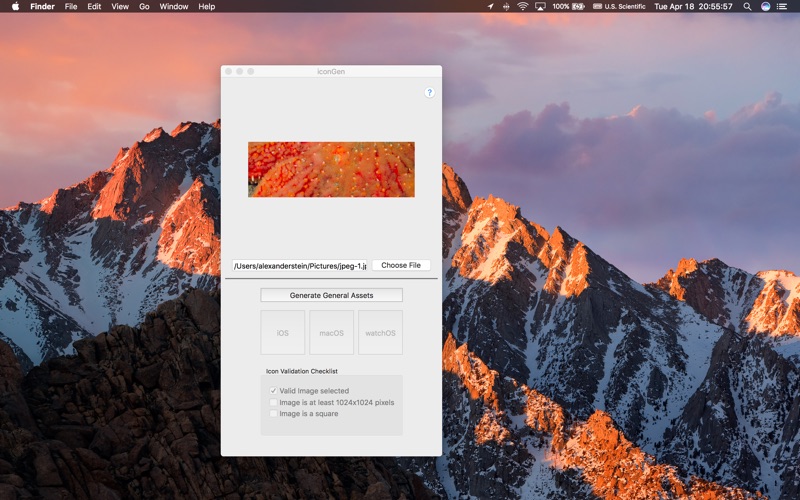Open the Go menu

[x=144, y=7]
